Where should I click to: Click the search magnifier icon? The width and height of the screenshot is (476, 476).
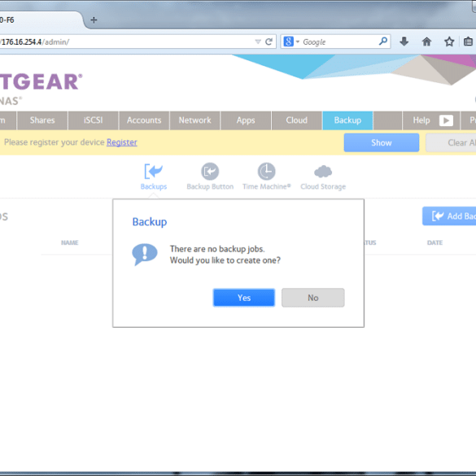(383, 41)
